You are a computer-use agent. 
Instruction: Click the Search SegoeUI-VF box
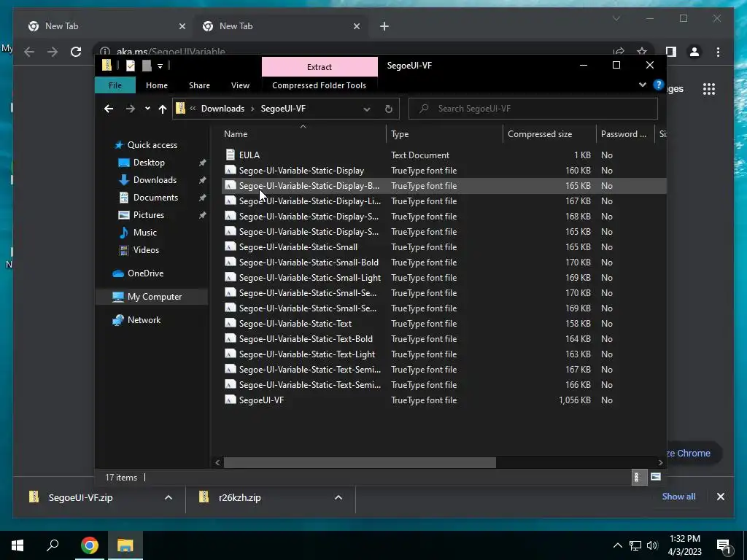[x=533, y=109]
